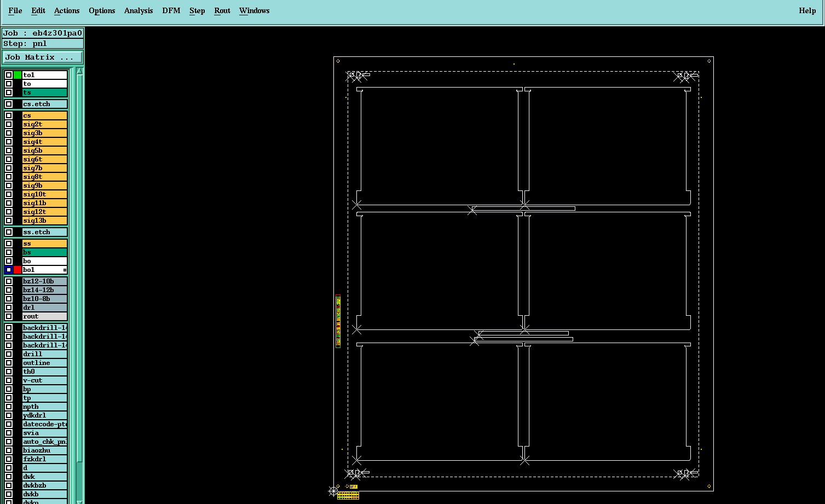Select the layer name 'sig13b'
This screenshot has width=825, height=504.
tap(44, 221)
